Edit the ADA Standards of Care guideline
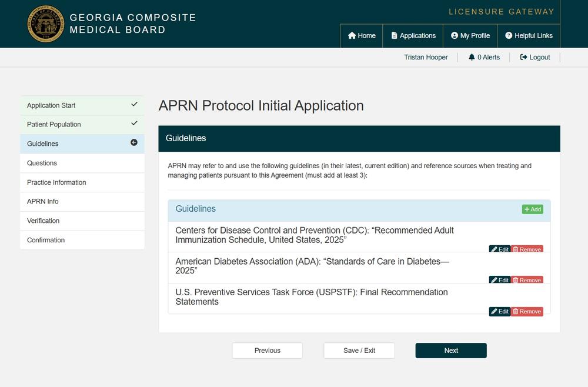The image size is (588, 387). (500, 280)
